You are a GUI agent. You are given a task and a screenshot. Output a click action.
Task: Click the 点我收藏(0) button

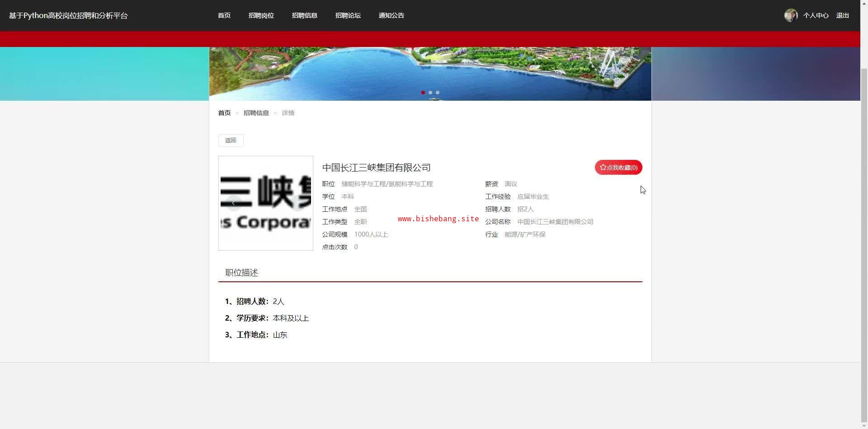[x=618, y=168]
